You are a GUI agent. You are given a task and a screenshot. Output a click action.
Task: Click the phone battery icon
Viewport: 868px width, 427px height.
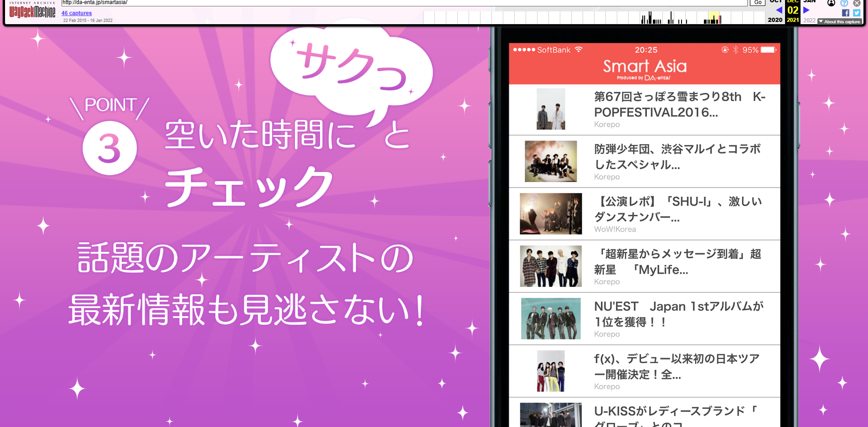(x=769, y=50)
